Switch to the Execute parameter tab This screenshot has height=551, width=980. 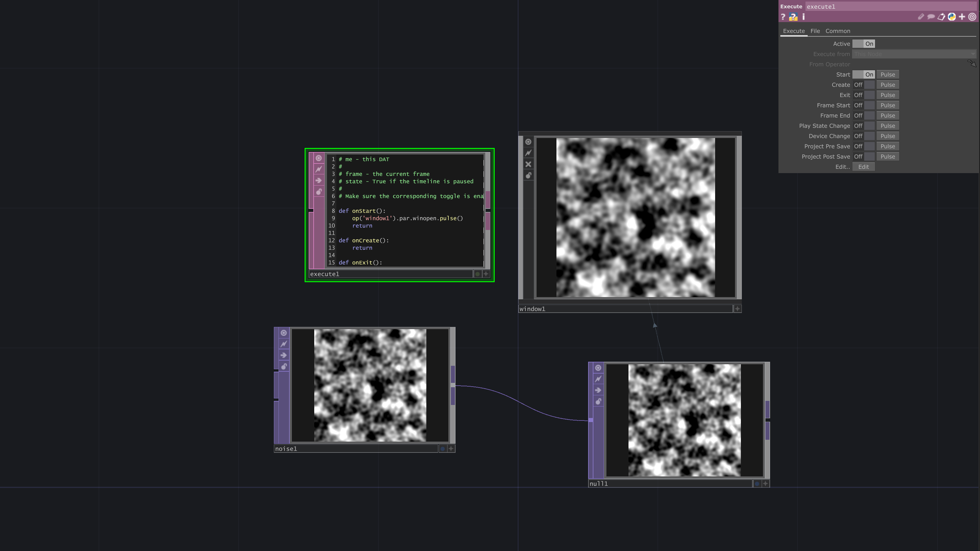[794, 31]
